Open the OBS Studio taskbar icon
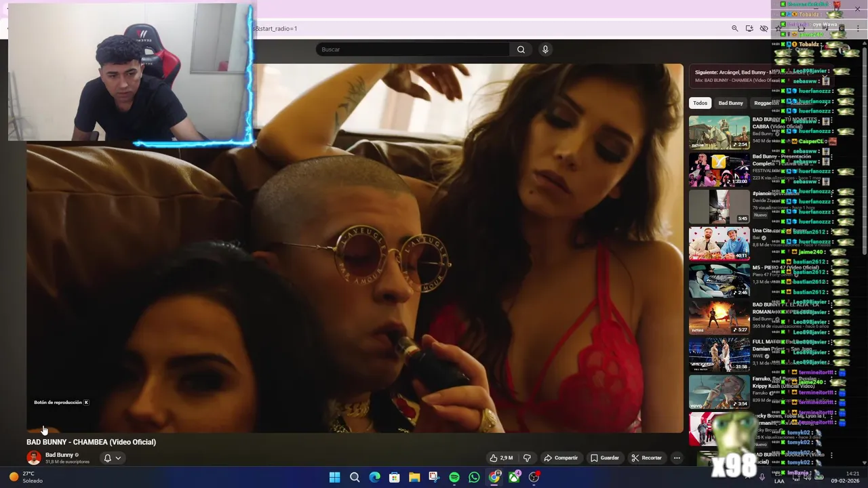 534,477
